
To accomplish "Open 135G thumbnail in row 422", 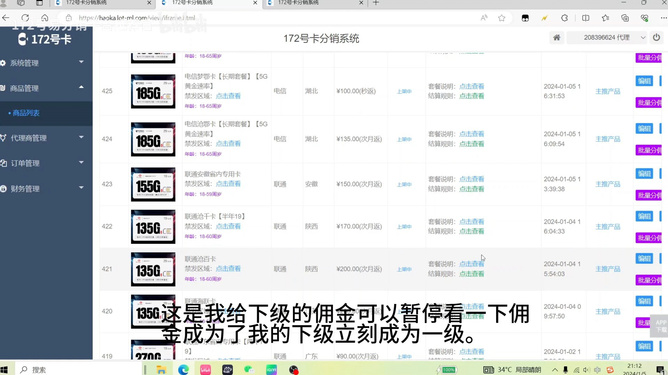I will (153, 227).
